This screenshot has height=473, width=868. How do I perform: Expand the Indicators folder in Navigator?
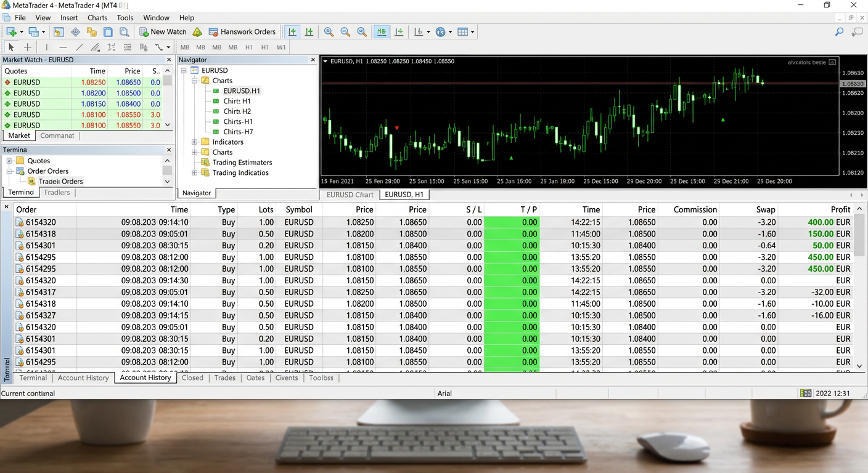(195, 142)
